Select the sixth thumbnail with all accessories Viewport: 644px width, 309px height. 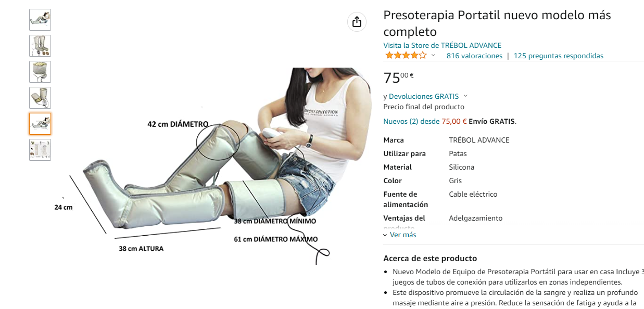(40, 150)
